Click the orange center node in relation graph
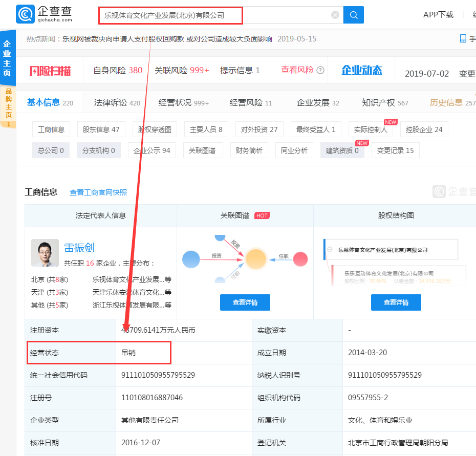This screenshot has width=476, height=456. pyautogui.click(x=255, y=259)
